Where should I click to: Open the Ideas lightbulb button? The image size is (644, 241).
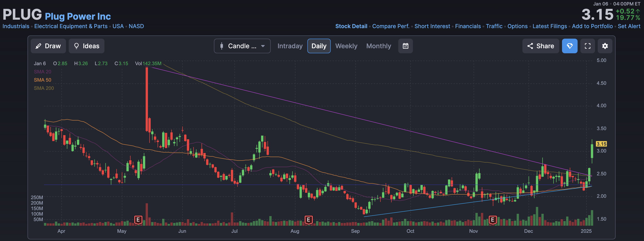pos(87,46)
